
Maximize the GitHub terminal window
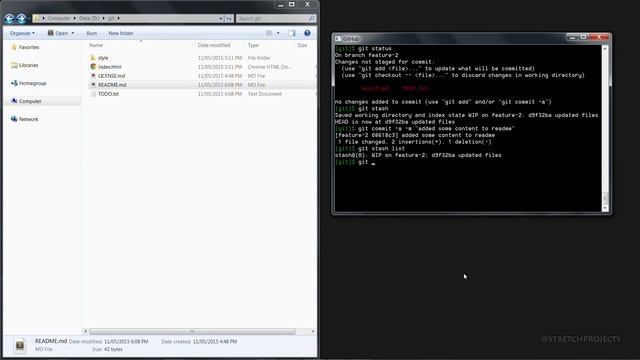[x=583, y=37]
